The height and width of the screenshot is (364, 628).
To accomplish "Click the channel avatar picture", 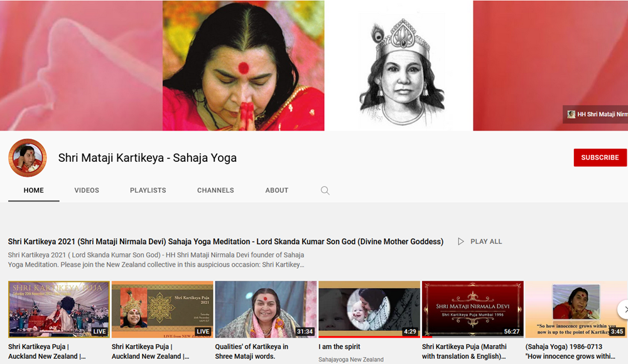I will tap(27, 158).
